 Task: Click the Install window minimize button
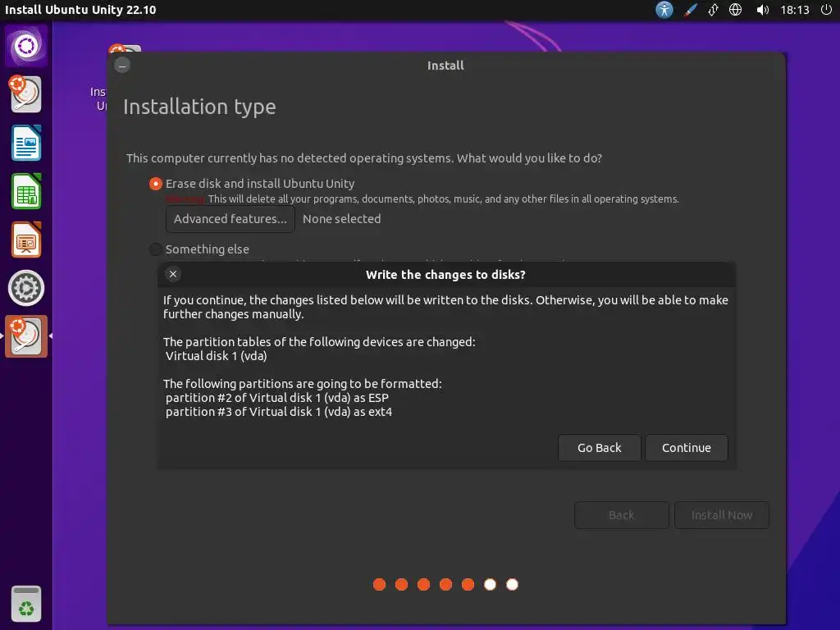[x=122, y=66]
